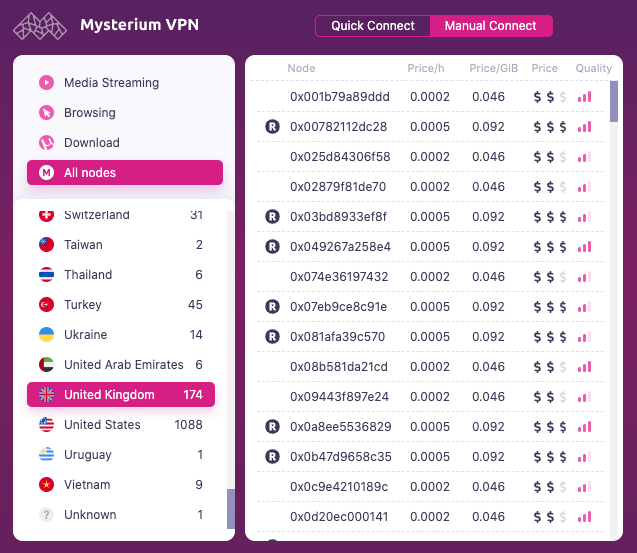
Task: Sort nodes by Quality column header
Action: [x=593, y=68]
